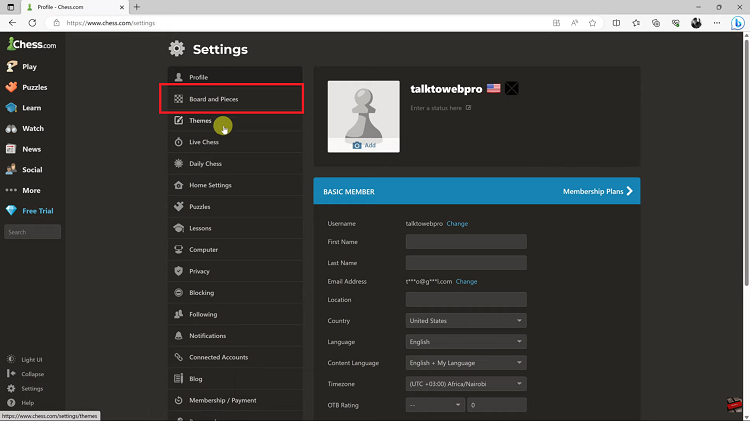Viewport: 750px width, 421px height.
Task: Select the Profile settings tab
Action: coord(235,77)
